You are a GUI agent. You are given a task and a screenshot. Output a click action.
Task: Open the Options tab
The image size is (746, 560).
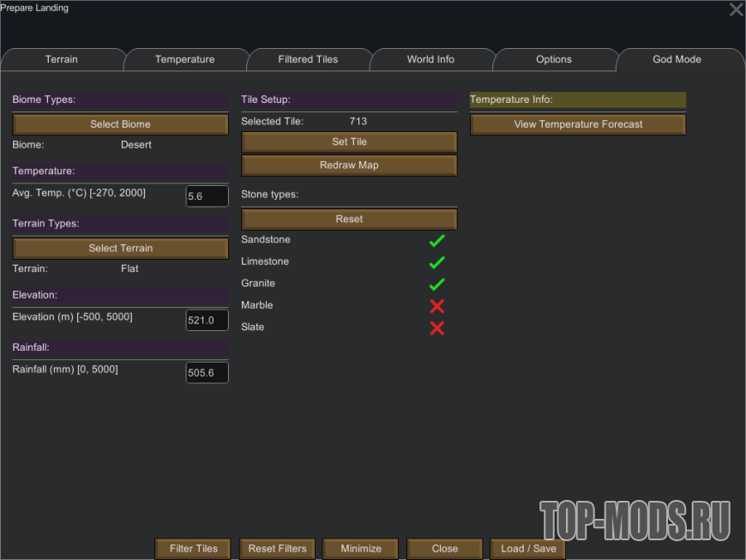554,60
